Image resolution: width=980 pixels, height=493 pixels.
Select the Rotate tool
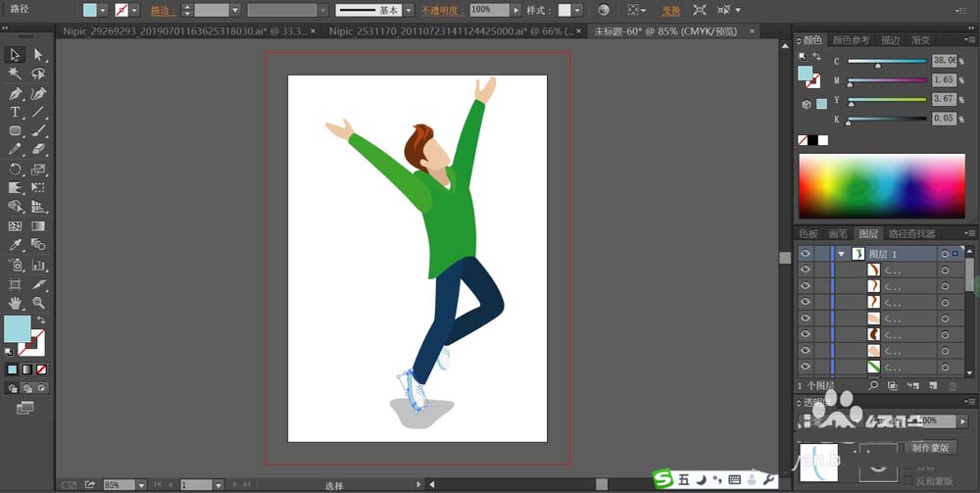[16, 169]
